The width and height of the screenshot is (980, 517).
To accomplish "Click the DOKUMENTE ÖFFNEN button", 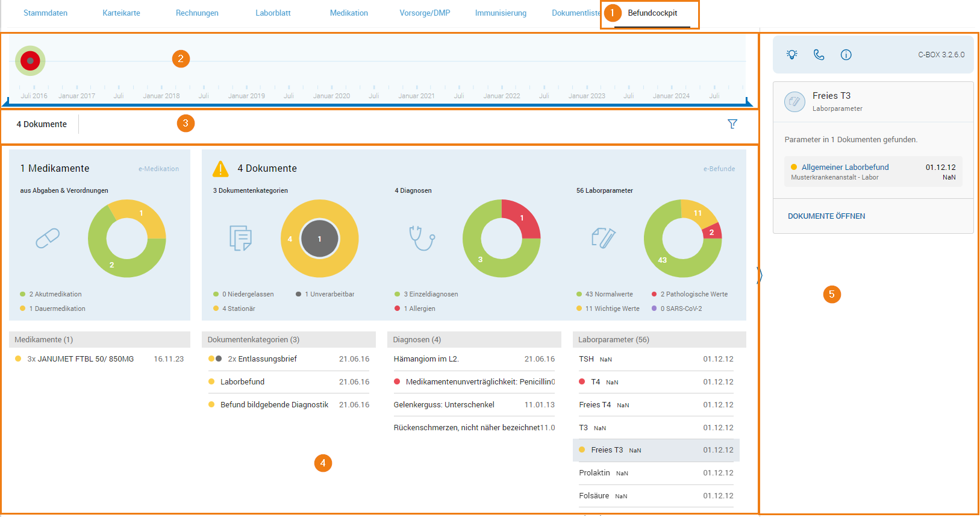I will pos(826,216).
